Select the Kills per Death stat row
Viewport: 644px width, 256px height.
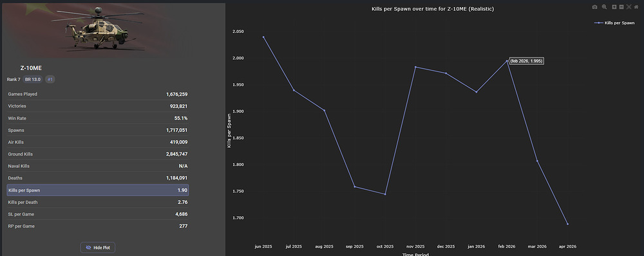click(x=98, y=202)
